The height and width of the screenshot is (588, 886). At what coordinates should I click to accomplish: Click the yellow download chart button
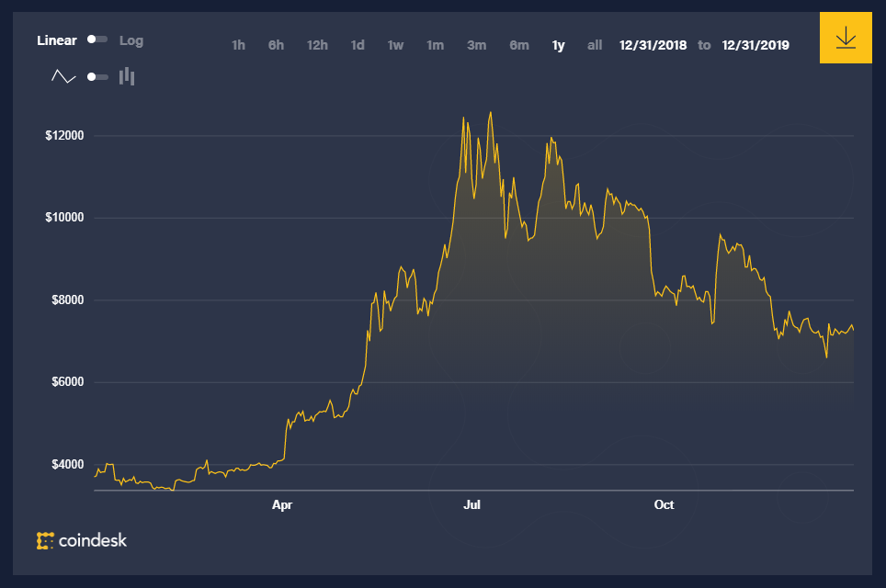pos(845,39)
